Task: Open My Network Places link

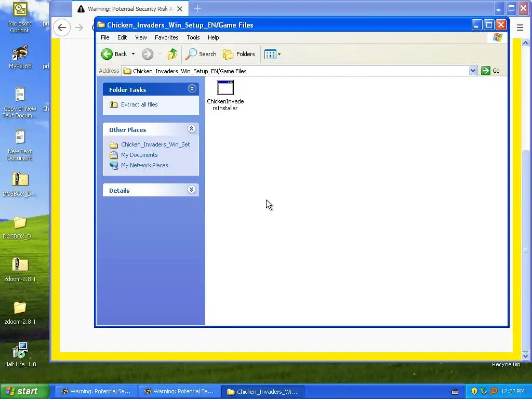Action: (144, 166)
